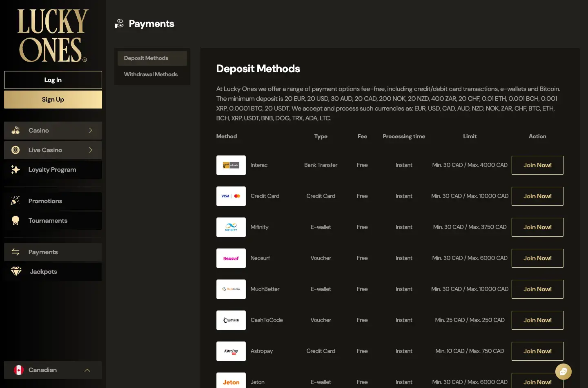
Task: Click the Loyalty Program star icon
Action: pyautogui.click(x=16, y=170)
